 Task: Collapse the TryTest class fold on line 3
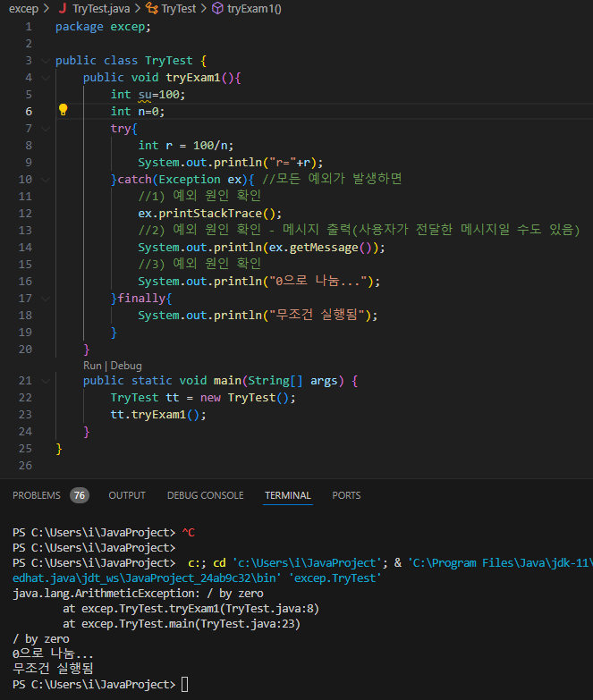[x=46, y=61]
